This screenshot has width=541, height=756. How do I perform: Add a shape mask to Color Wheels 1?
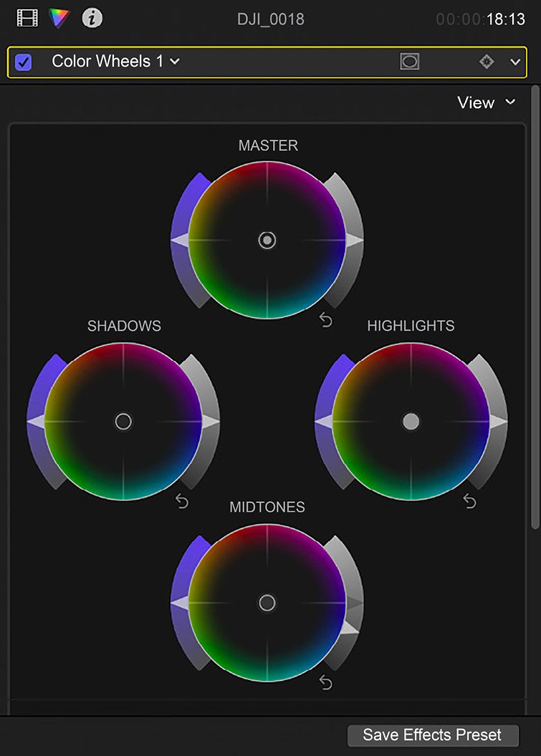pos(409,62)
